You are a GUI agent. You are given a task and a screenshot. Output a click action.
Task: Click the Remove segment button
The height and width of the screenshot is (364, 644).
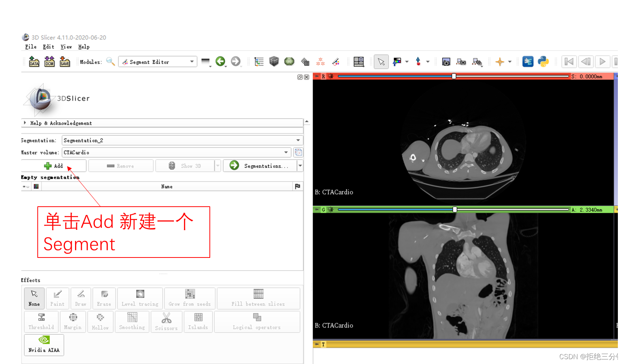tap(121, 166)
